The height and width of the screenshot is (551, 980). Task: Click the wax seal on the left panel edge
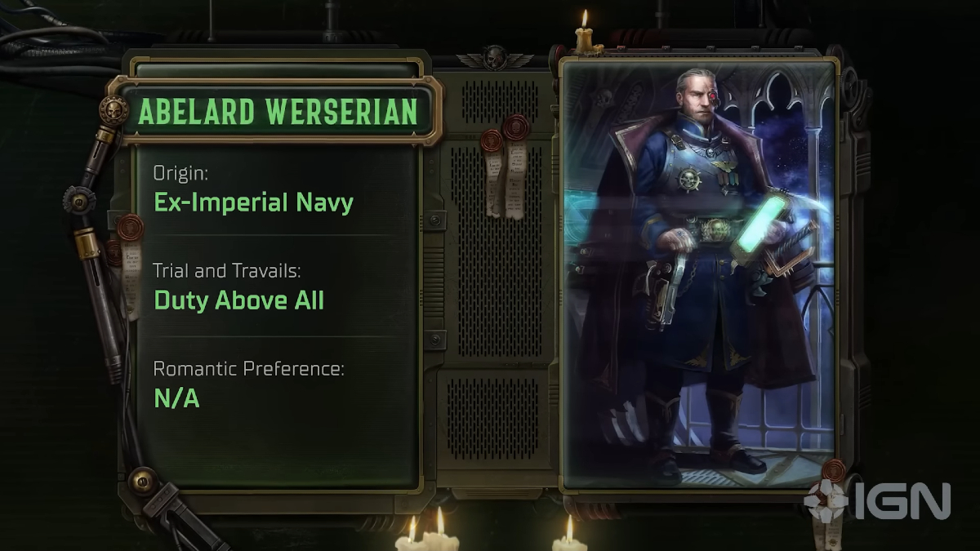coord(128,265)
